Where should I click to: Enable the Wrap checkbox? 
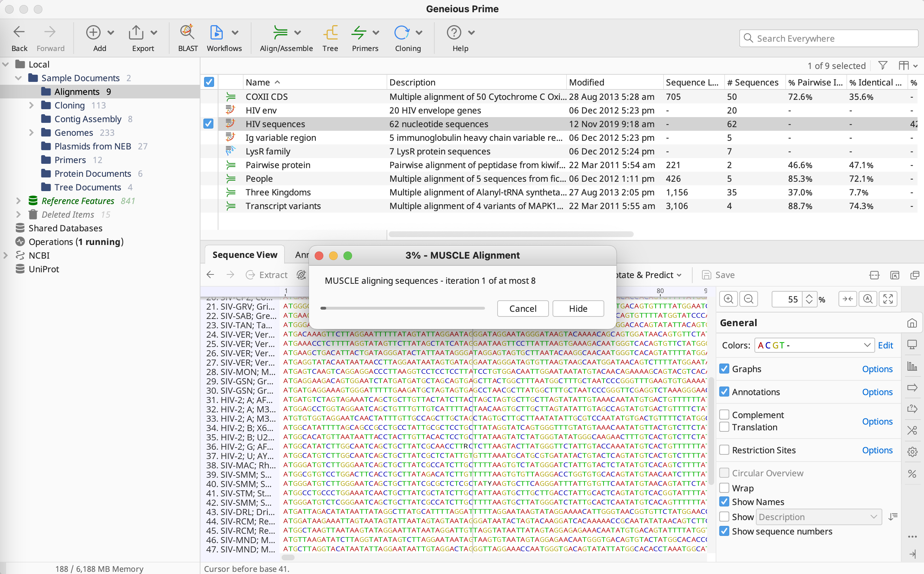(724, 488)
